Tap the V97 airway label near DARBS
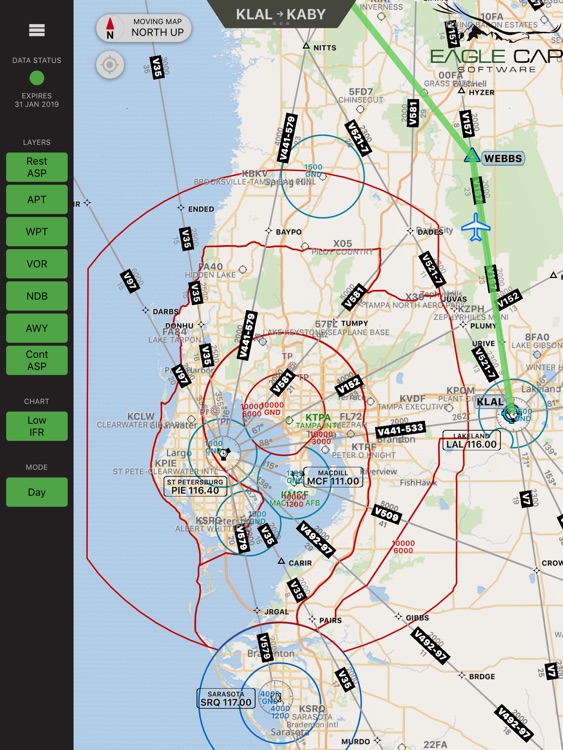Viewport: 563px width, 750px height. click(x=129, y=281)
